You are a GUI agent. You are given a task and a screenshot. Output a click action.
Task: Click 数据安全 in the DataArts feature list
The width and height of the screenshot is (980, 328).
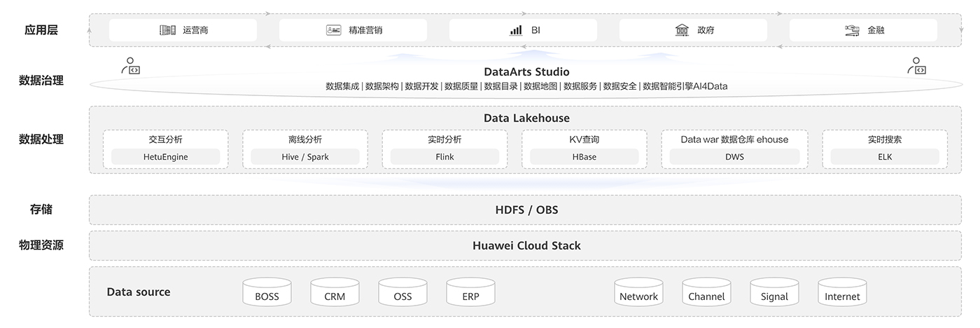click(620, 86)
